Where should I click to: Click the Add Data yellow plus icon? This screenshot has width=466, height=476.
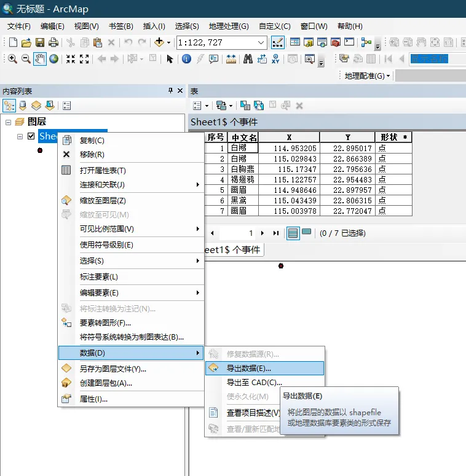(x=159, y=42)
